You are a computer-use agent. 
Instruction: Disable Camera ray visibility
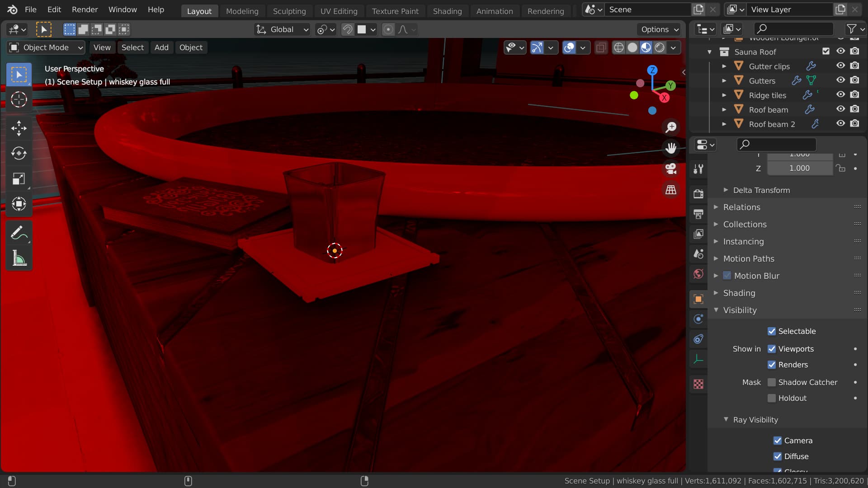[x=778, y=441]
